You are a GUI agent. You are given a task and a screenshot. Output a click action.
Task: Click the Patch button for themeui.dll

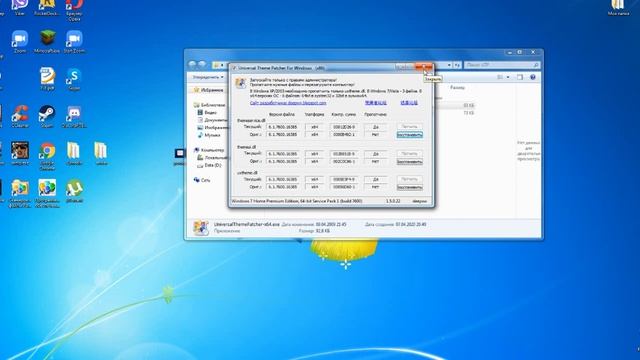409,154
